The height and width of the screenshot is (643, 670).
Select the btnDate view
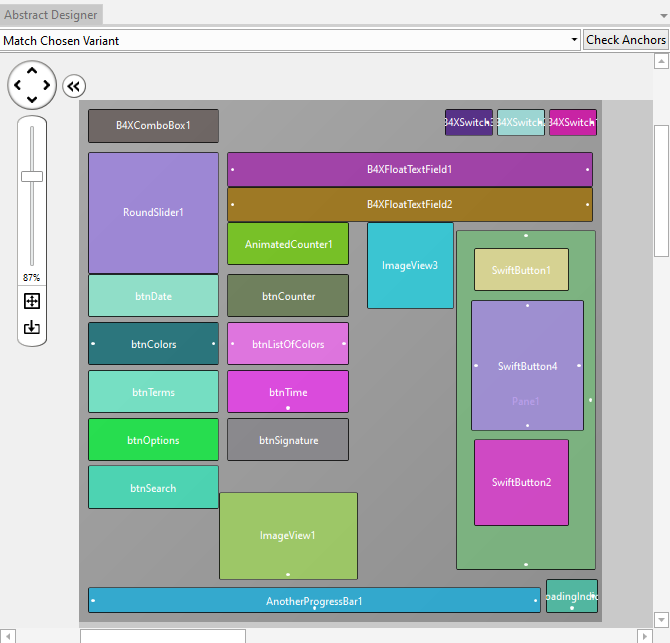coord(153,296)
